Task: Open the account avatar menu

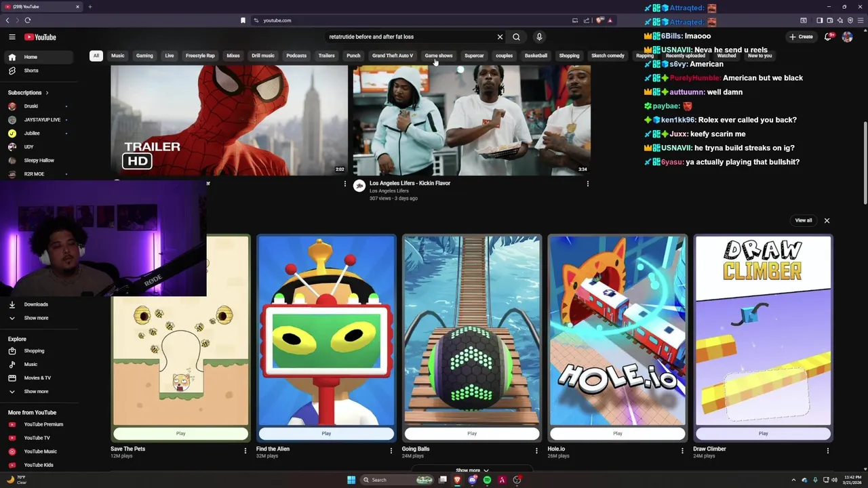Action: coord(847,37)
